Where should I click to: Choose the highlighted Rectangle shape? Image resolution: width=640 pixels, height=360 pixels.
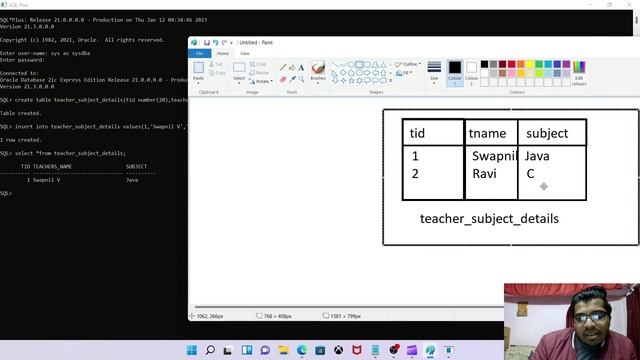click(359, 65)
